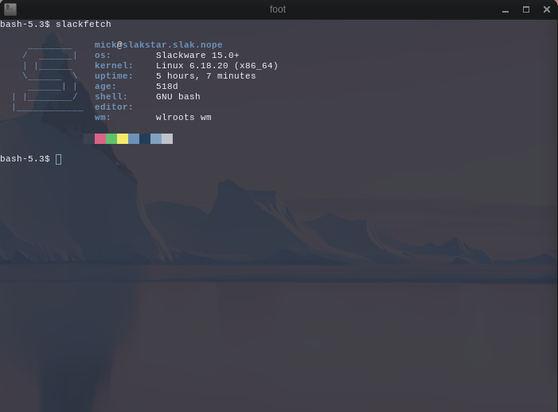Click the foot terminal icon in titlebar

[x=10, y=9]
